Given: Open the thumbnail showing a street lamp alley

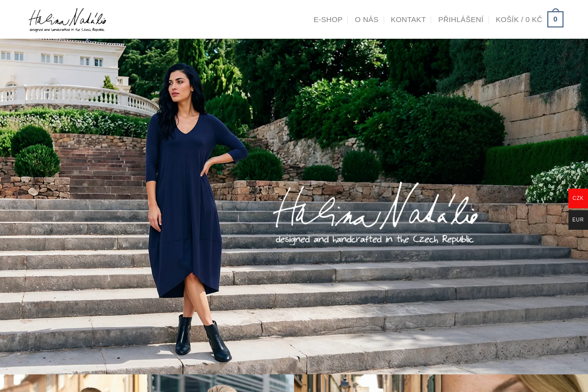Looking at the screenshot, I should [x=367, y=383].
